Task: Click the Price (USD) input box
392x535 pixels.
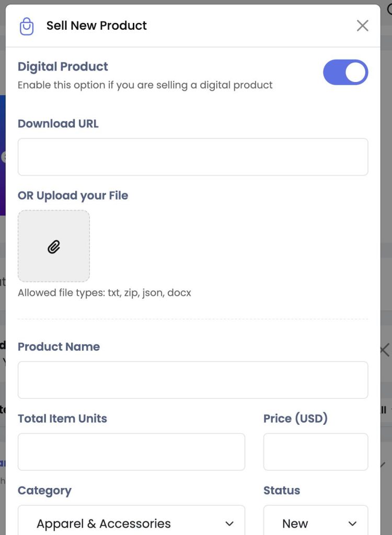Action: [x=316, y=452]
